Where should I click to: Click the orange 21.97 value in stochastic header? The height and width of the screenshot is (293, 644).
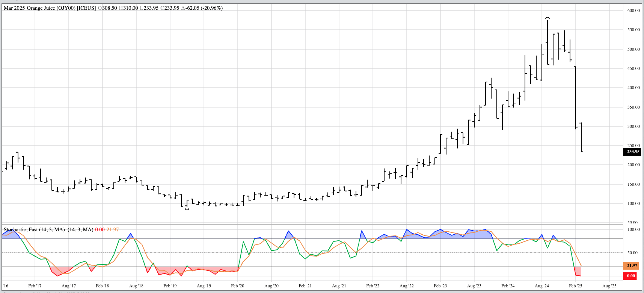(113, 229)
